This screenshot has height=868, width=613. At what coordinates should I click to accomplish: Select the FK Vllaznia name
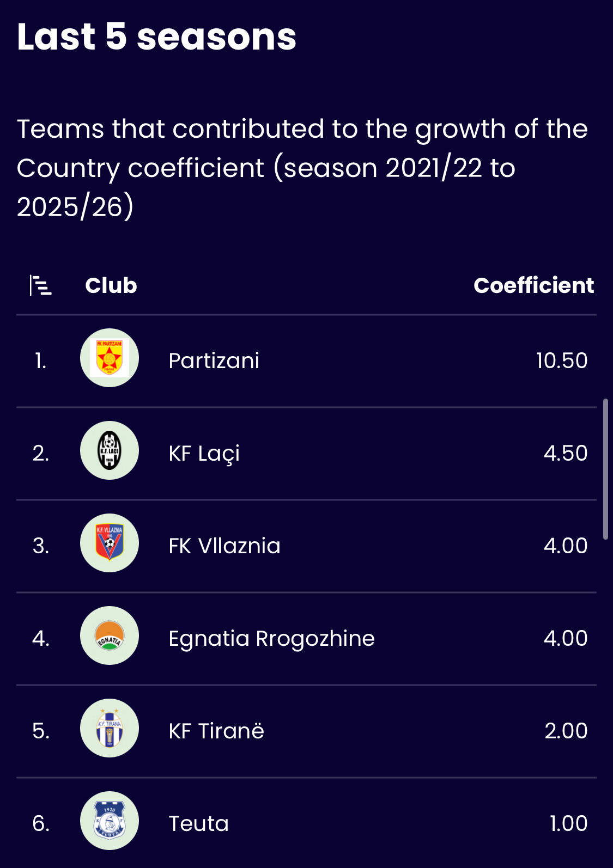pyautogui.click(x=224, y=546)
